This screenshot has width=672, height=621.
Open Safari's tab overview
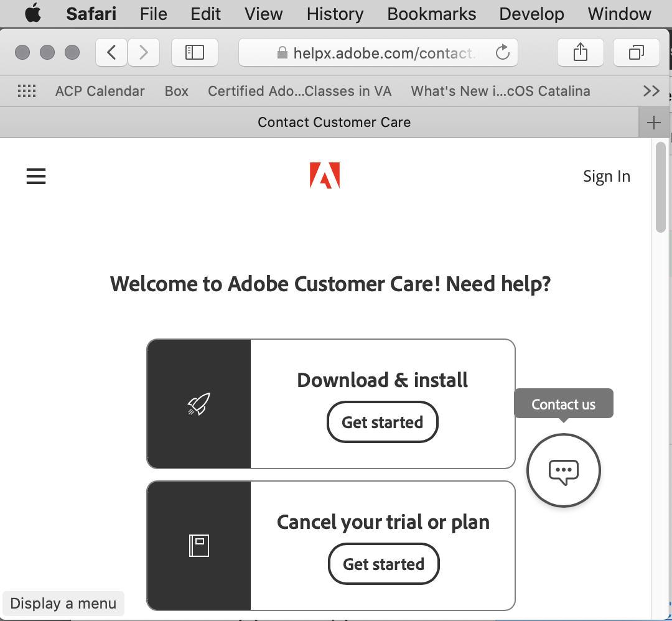point(636,52)
